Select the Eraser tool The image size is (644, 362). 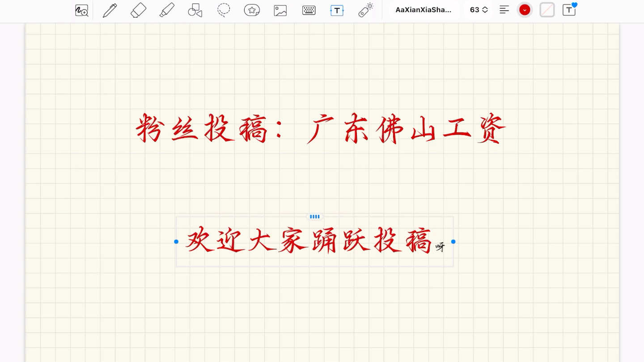point(138,10)
